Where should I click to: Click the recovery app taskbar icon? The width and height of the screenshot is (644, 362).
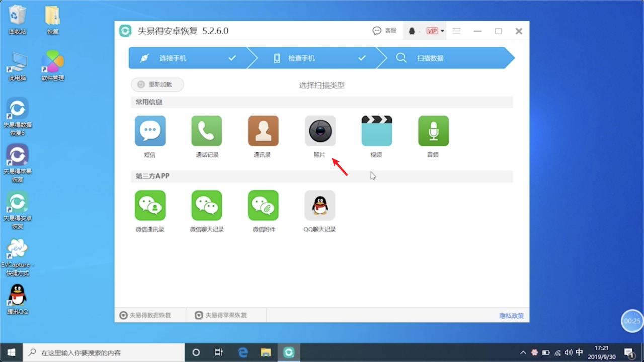(289, 352)
